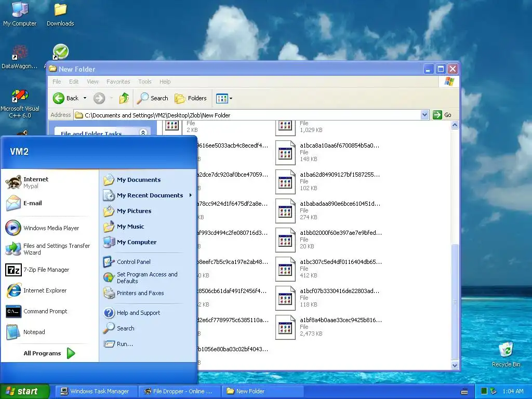The width and height of the screenshot is (532, 399).
Task: Expand All Programs list
Action: click(49, 353)
